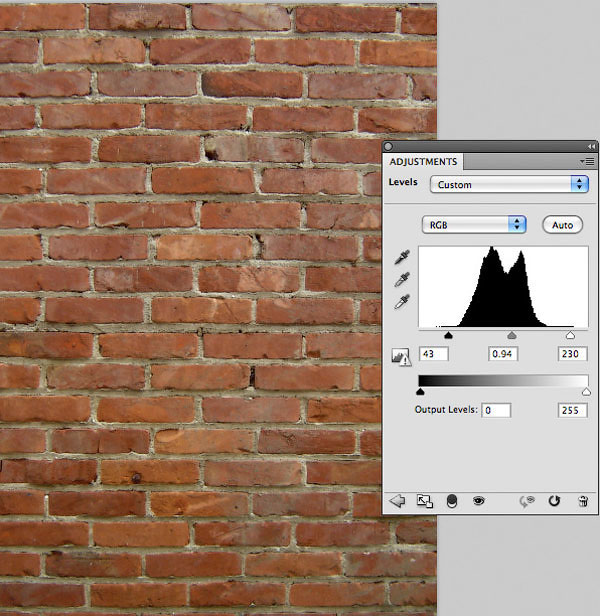Click the black input shadow slider
Viewport: 600px width, 616px height.
448,335
